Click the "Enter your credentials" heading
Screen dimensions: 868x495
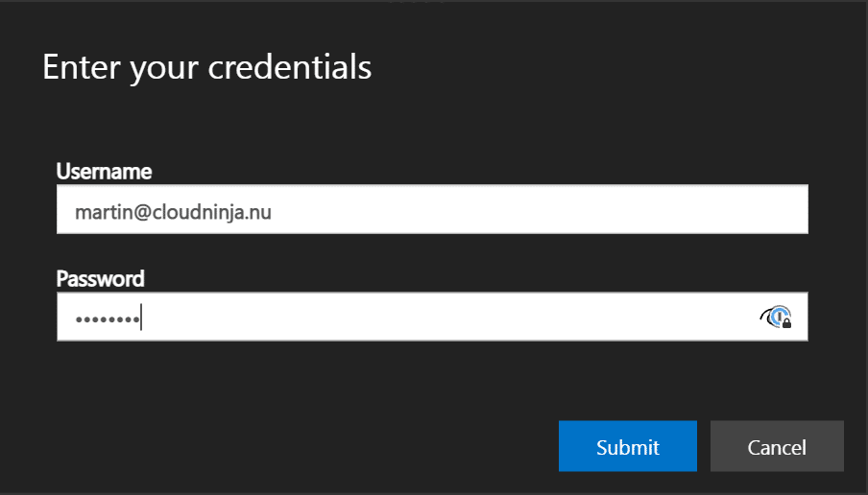pyautogui.click(x=207, y=68)
